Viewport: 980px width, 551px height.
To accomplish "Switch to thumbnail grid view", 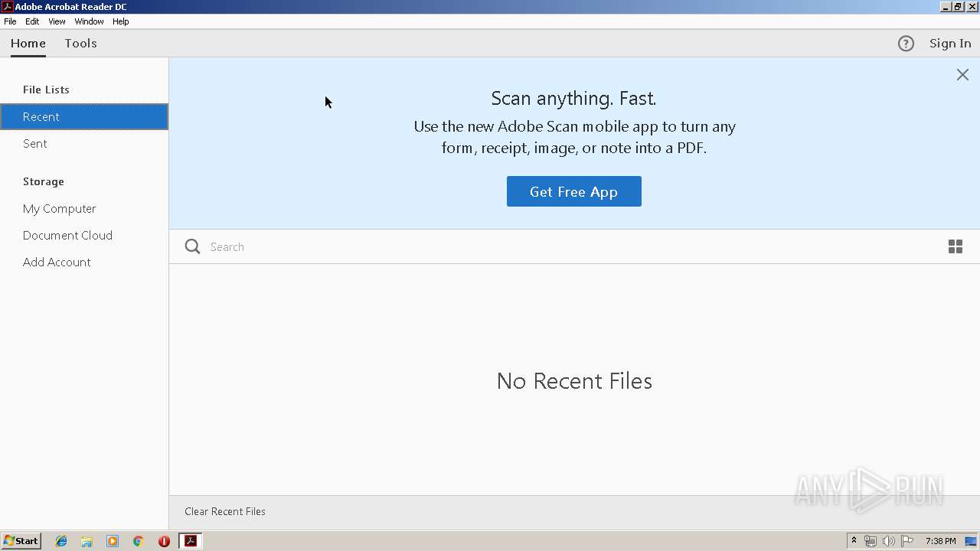I will point(955,246).
